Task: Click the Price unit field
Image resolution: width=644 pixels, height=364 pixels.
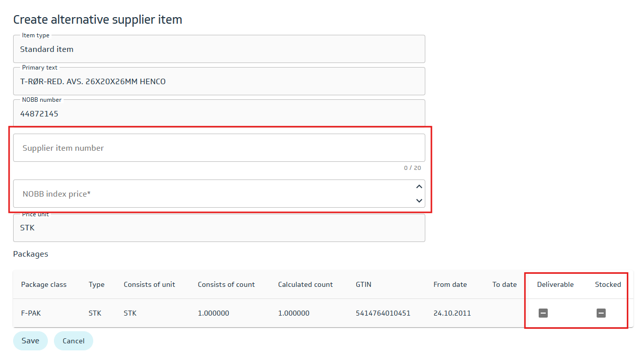Action: 219,228
